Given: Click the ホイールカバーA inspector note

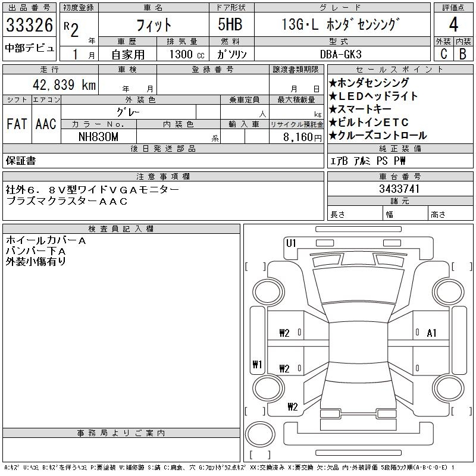Looking at the screenshot, I should click(46, 240).
